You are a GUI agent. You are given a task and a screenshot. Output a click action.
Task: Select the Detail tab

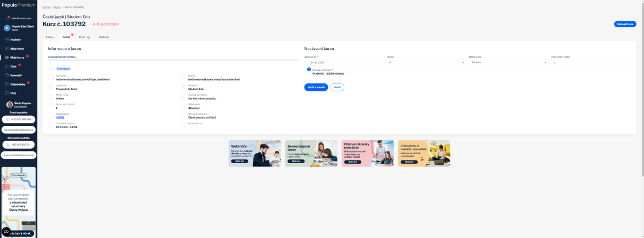pyautogui.click(x=66, y=37)
